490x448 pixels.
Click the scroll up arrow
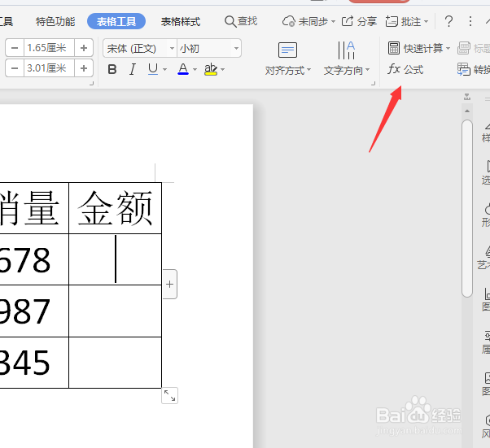[467, 111]
